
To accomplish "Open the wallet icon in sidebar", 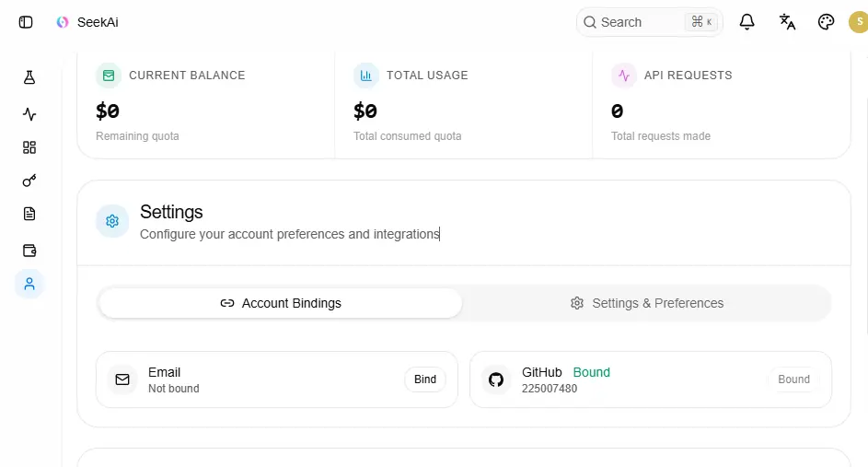I will [x=29, y=251].
